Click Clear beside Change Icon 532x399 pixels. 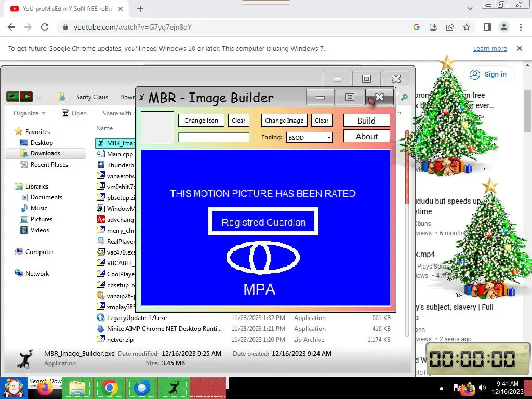(238, 121)
